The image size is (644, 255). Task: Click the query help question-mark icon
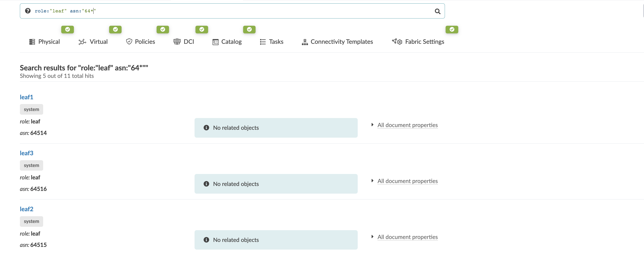pos(28,11)
